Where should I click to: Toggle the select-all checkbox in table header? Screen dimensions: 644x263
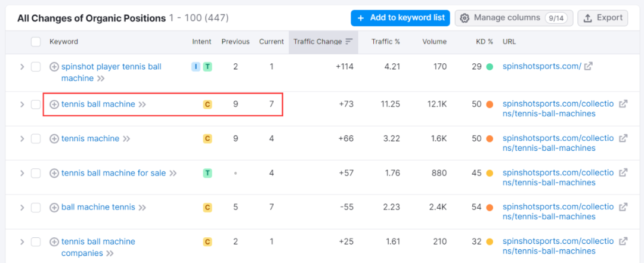pyautogui.click(x=36, y=42)
